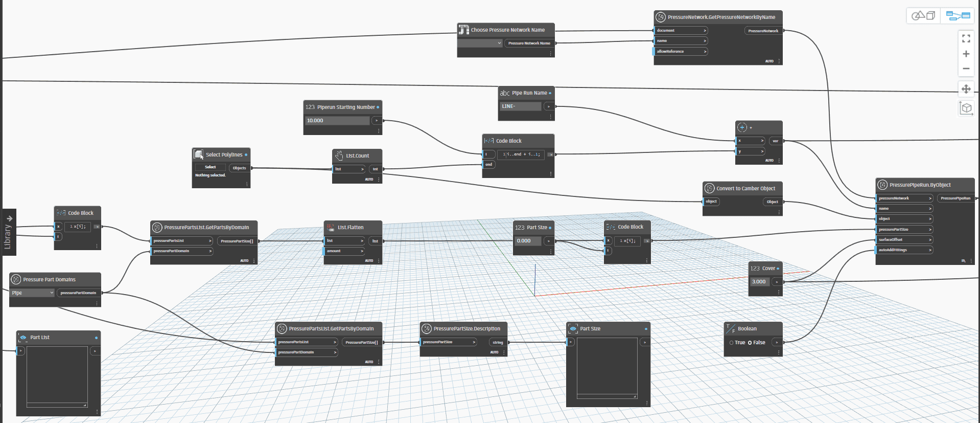
Task: Click the allowReference input port
Action: pyautogui.click(x=681, y=52)
